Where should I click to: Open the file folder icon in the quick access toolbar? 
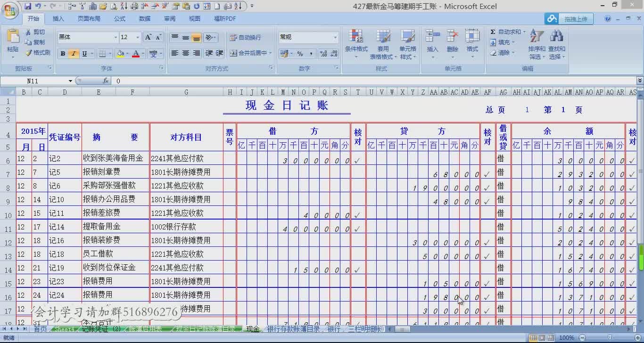point(103,6)
